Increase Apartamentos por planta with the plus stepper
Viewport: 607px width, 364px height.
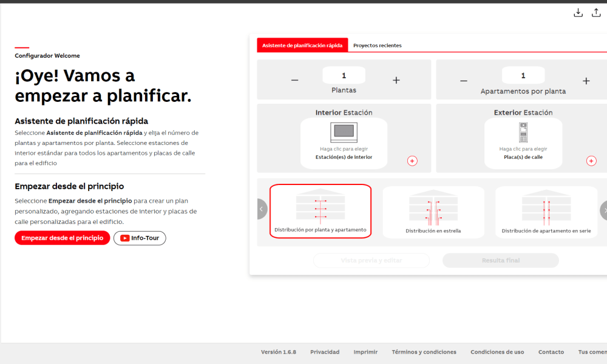click(586, 79)
